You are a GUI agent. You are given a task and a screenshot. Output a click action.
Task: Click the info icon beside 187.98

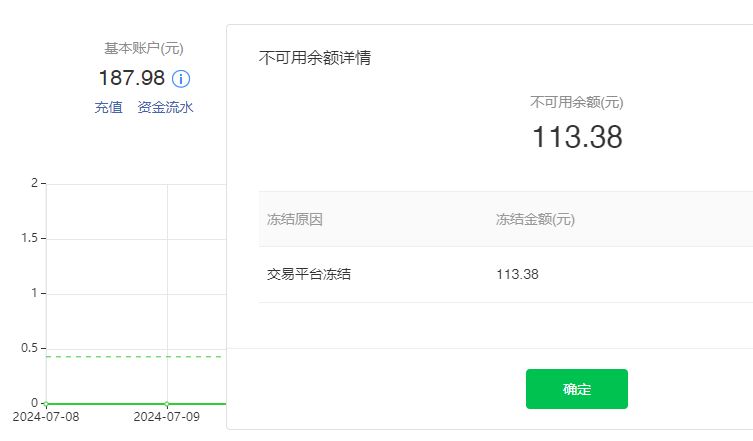pyautogui.click(x=181, y=79)
